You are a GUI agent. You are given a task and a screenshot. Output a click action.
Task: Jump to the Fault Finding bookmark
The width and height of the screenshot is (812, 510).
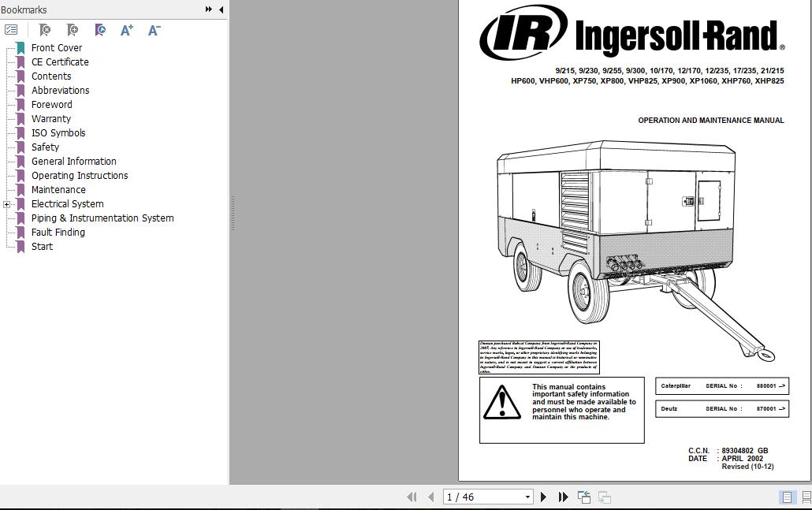coord(58,233)
